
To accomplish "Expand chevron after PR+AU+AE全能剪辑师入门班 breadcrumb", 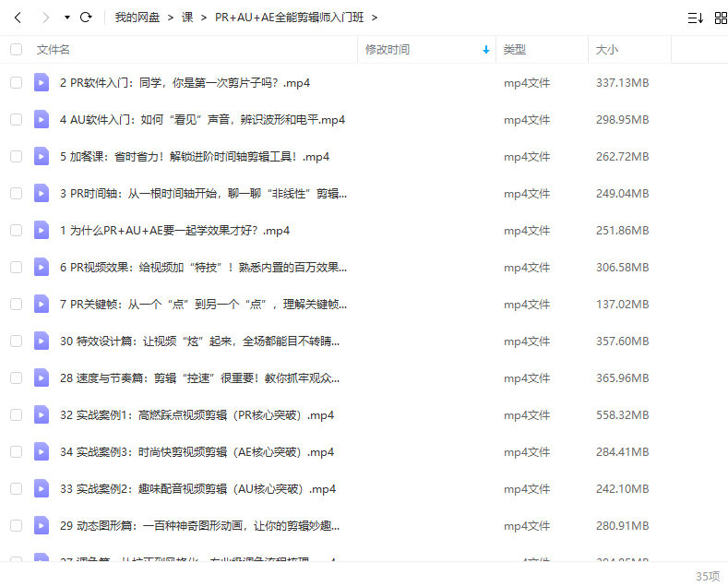I will pyautogui.click(x=375, y=18).
